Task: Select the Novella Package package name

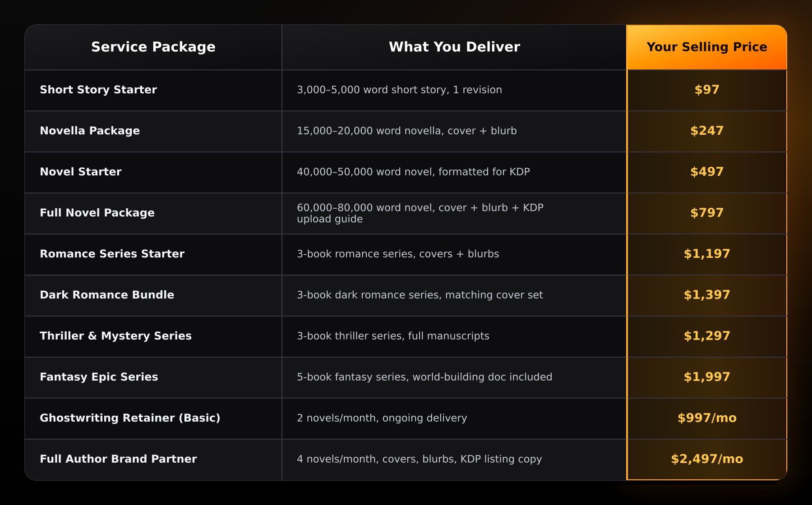Action: [90, 131]
